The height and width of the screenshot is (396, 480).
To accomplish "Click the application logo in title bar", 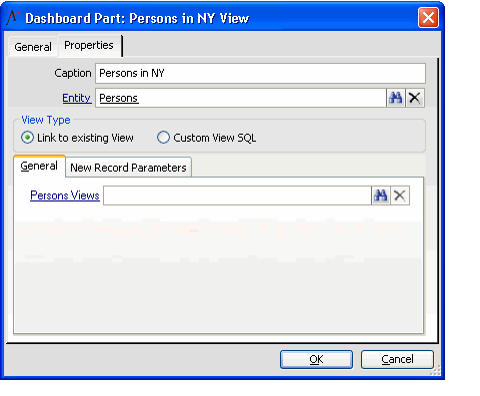I will (x=13, y=18).
